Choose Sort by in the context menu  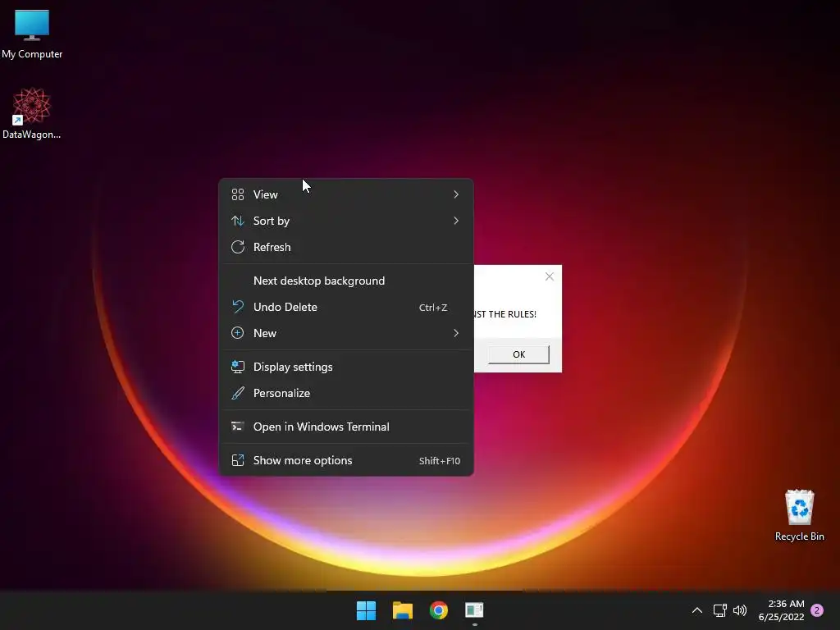346,221
